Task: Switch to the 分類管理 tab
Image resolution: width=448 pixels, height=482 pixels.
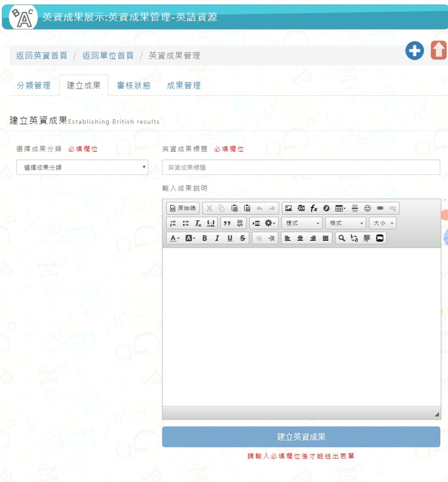Action: tap(34, 85)
